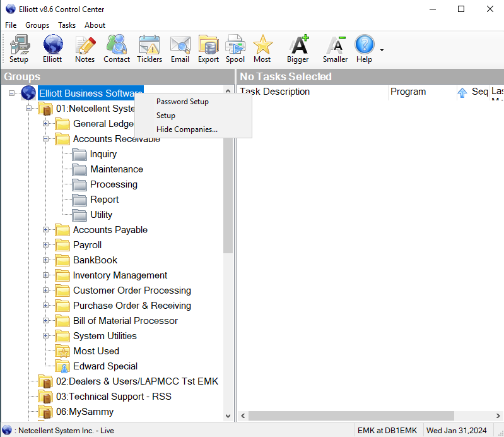Open Ticklers from the toolbar
The height and width of the screenshot is (437, 504).
[x=149, y=49]
